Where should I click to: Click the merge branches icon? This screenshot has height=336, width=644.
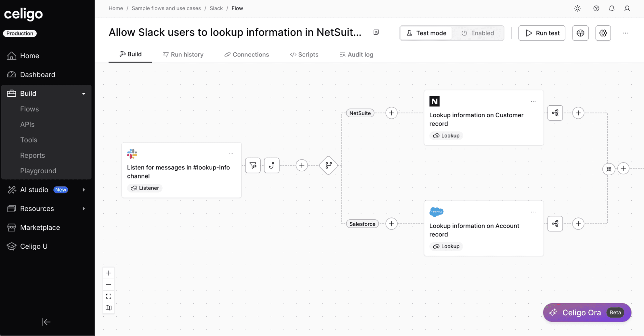point(609,169)
